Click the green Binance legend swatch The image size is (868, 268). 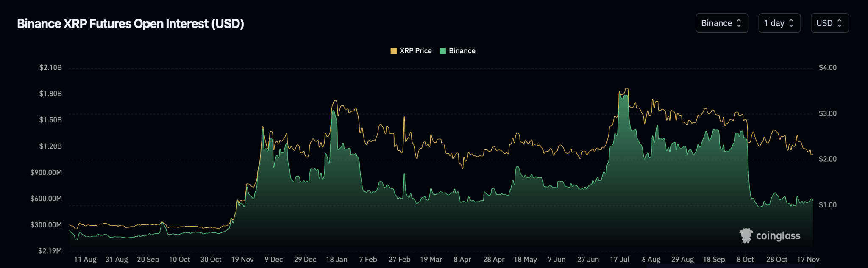point(443,51)
